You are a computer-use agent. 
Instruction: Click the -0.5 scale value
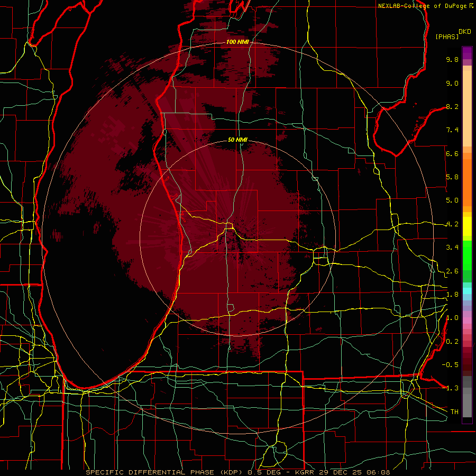click(450, 365)
